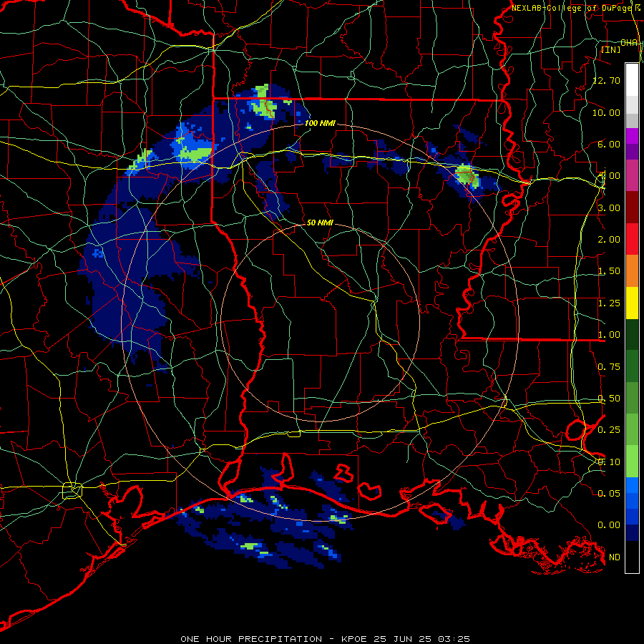Select the 12.70 legend value
The image size is (644, 644).
click(x=606, y=80)
